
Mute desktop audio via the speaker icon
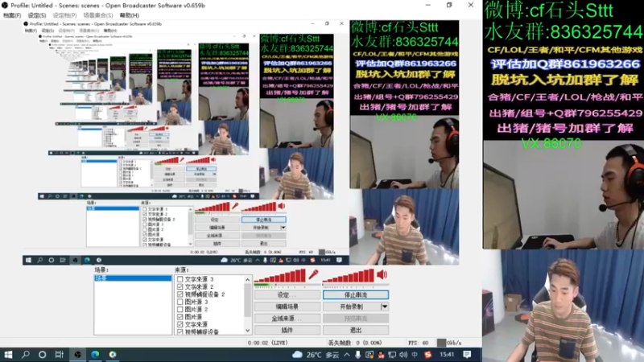382,274
